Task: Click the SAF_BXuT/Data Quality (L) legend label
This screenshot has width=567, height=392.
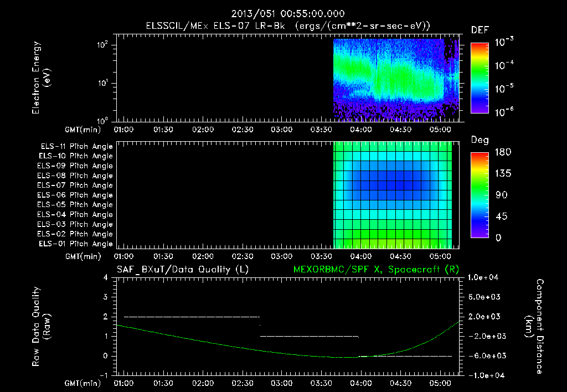Action: tap(183, 270)
